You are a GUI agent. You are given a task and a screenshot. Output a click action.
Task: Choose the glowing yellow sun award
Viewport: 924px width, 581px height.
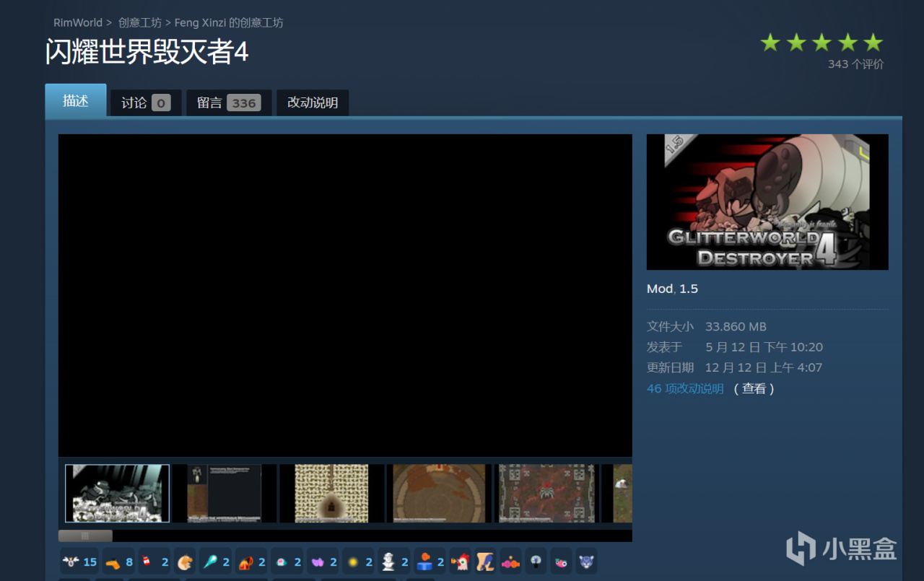tap(358, 562)
